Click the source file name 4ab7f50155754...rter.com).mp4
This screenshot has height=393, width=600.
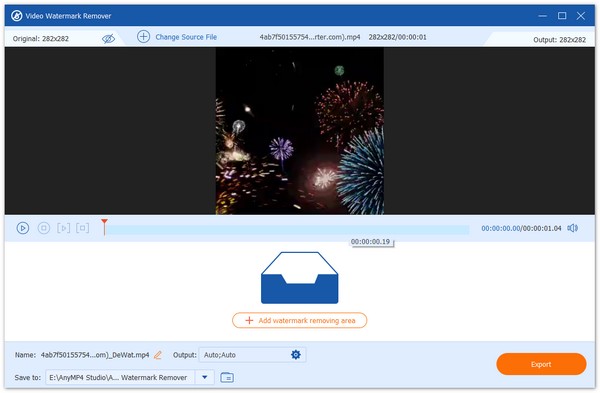click(310, 37)
